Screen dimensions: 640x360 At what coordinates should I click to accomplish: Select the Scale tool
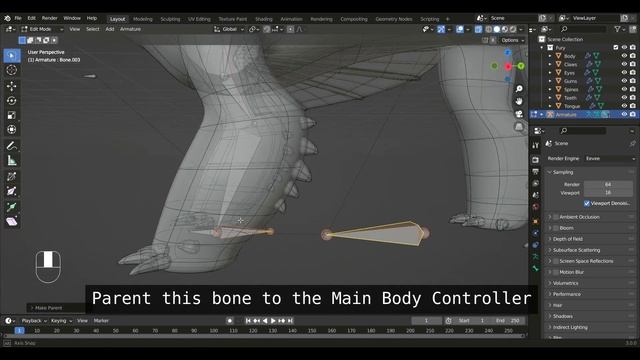(x=11, y=115)
